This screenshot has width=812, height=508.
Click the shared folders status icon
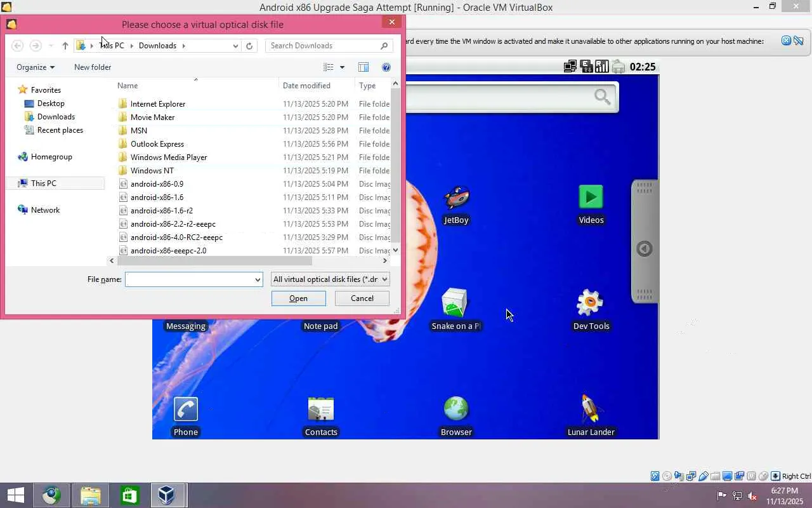click(x=715, y=476)
